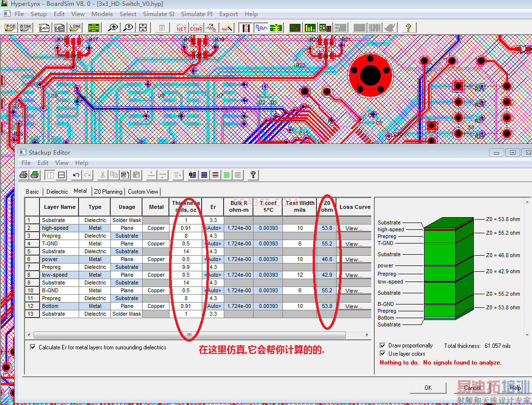
Task: Open the oscilloscope waveform icon
Action: [x=261, y=28]
